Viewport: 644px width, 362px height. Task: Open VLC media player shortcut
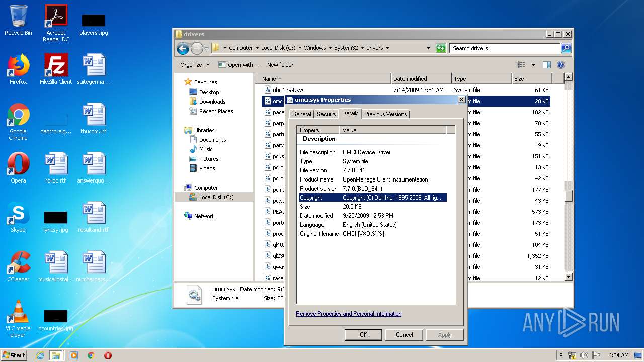coord(18,319)
